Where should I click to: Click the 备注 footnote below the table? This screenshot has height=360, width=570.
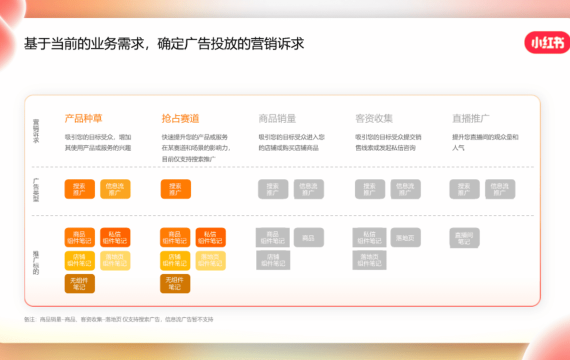(x=119, y=319)
